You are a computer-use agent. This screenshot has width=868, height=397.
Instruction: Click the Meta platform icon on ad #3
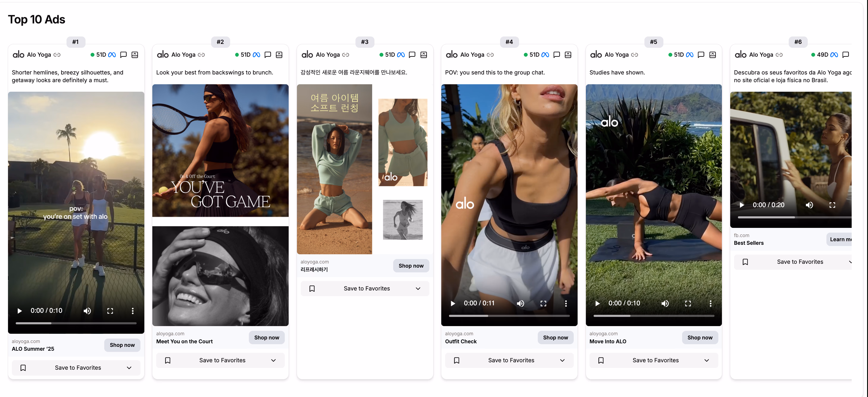coord(401,55)
